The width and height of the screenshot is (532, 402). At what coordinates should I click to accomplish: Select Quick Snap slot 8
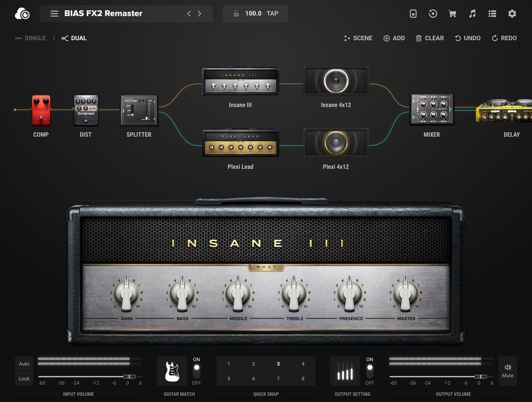pos(303,379)
